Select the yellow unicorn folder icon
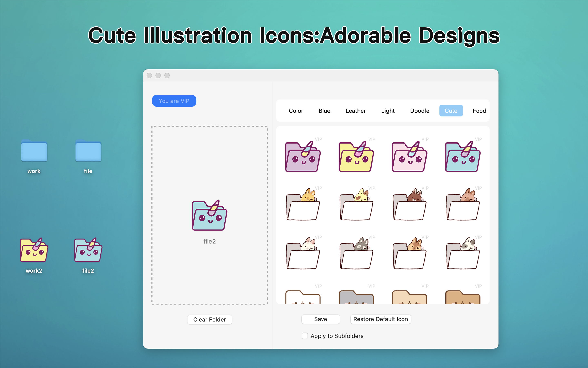 point(356,156)
